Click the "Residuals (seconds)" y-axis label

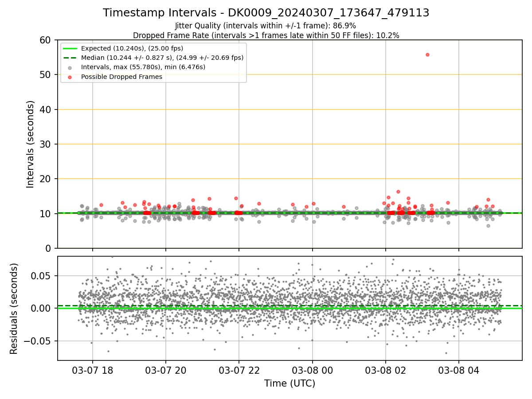(x=14, y=309)
